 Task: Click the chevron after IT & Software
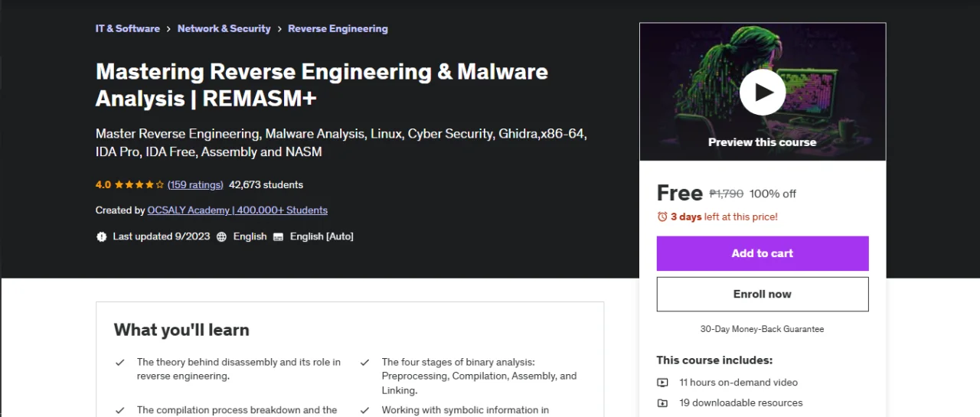tap(168, 29)
